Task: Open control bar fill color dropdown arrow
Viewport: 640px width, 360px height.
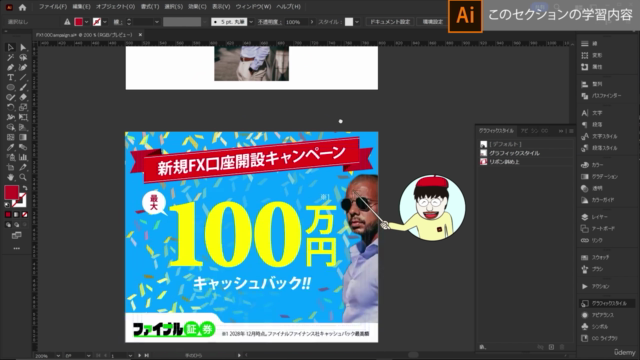Action: click(87, 22)
